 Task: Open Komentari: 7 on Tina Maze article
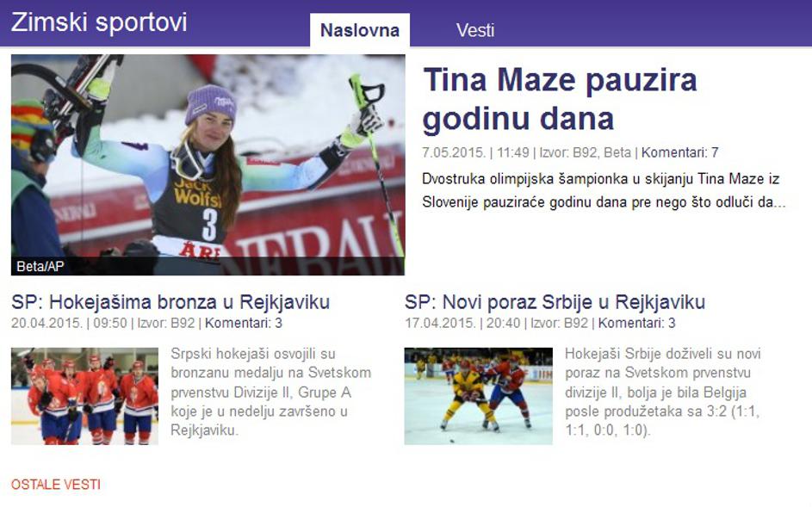[679, 152]
